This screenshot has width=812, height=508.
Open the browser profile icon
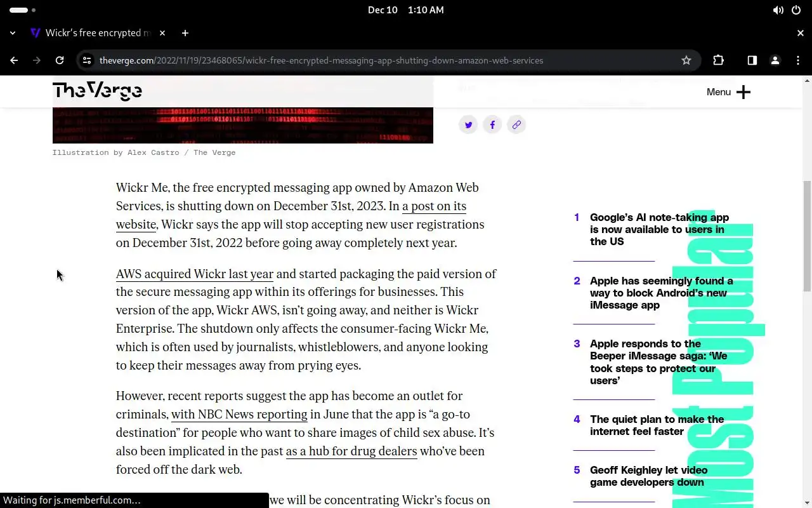(x=775, y=60)
